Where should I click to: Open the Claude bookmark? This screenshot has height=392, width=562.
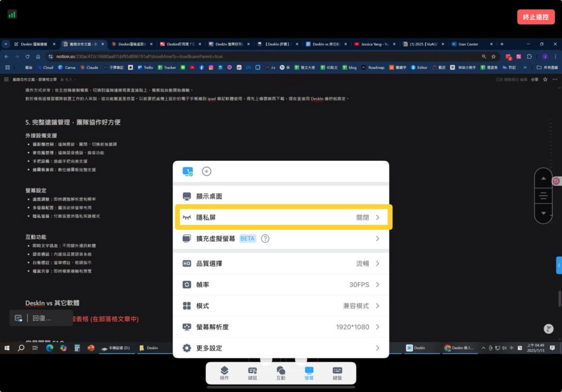pos(89,67)
